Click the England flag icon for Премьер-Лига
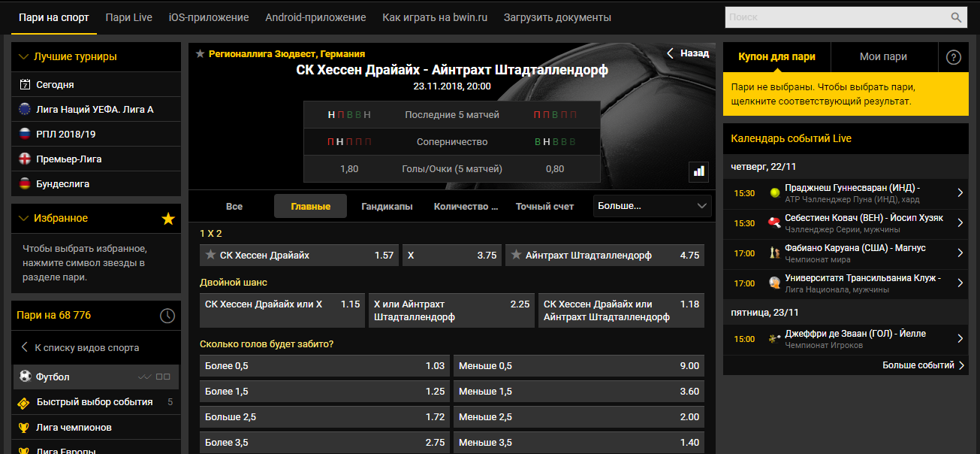Viewport: 980px width, 454px height. click(25, 159)
